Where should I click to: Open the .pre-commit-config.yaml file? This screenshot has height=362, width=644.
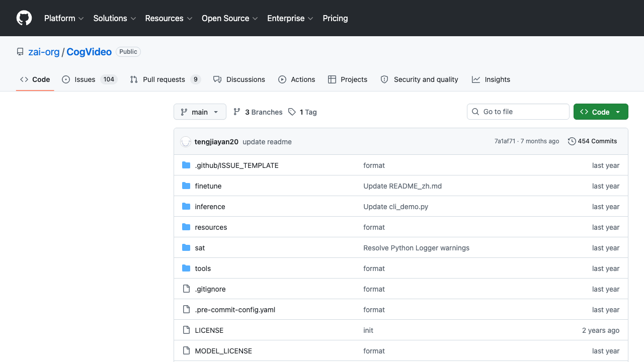pos(235,310)
